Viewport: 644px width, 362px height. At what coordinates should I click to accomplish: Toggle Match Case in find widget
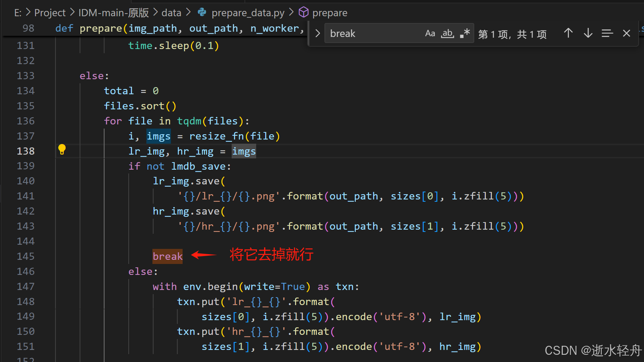tap(430, 34)
